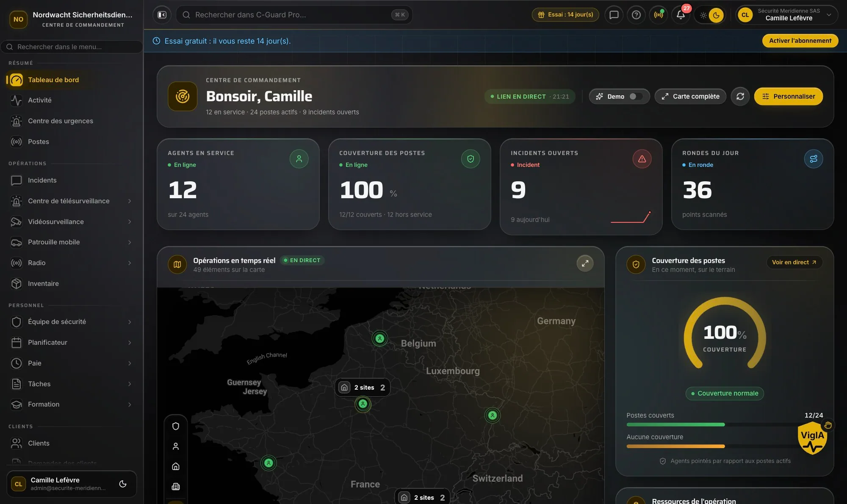Click the LIEN EN DIRECT status pill
This screenshot has width=847, height=504.
pos(529,97)
